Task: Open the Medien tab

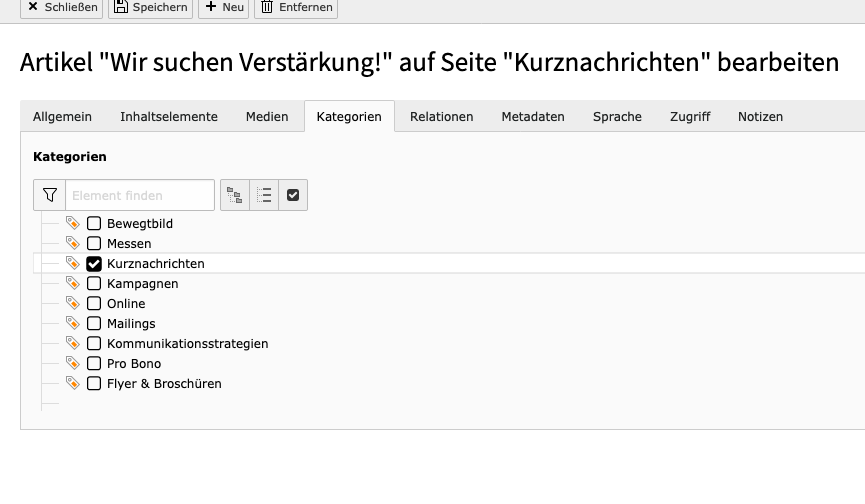Action: (x=267, y=117)
